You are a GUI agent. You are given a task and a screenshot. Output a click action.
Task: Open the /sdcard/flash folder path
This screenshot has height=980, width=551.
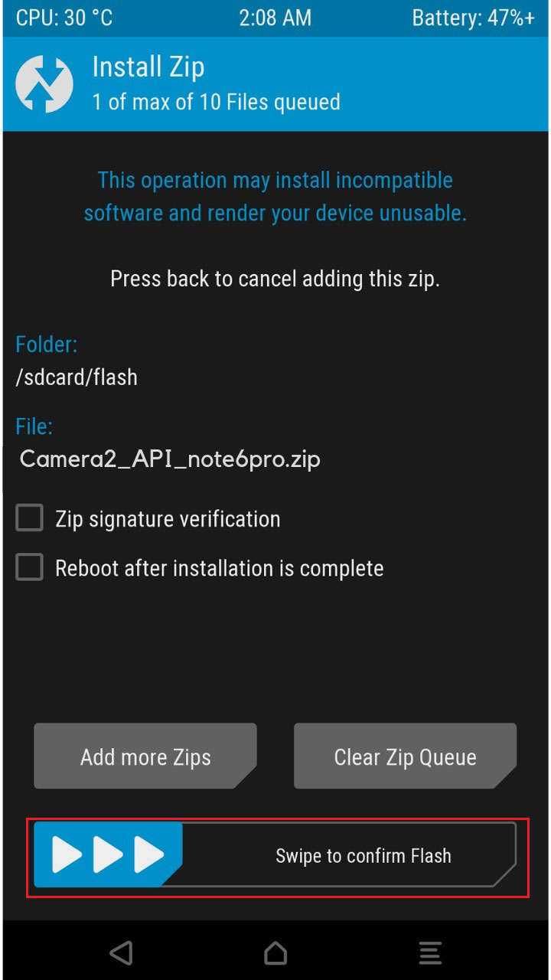click(x=77, y=377)
